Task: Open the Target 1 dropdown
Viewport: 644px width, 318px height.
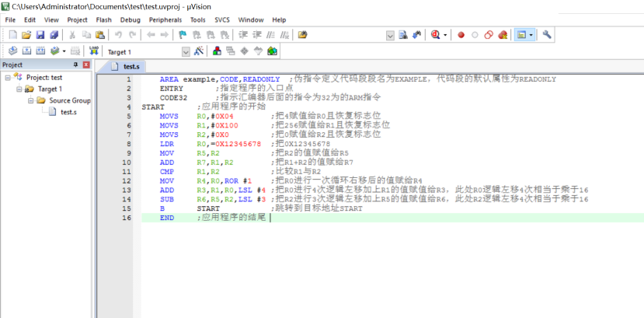Action: point(186,52)
